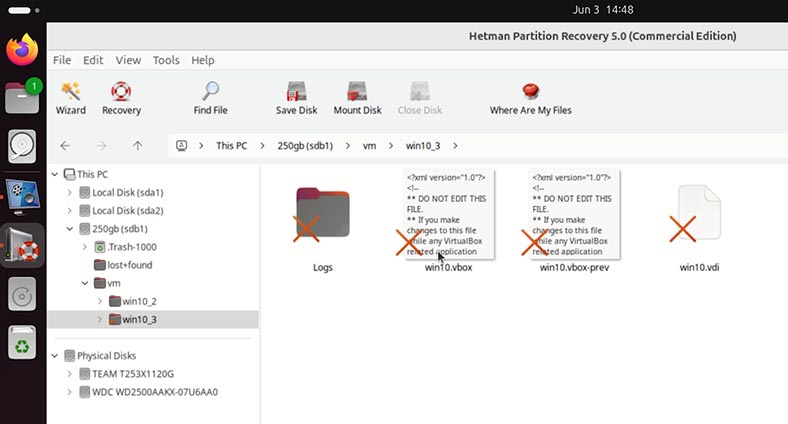
Task: Open the Disks utility in the dock
Action: [22, 146]
